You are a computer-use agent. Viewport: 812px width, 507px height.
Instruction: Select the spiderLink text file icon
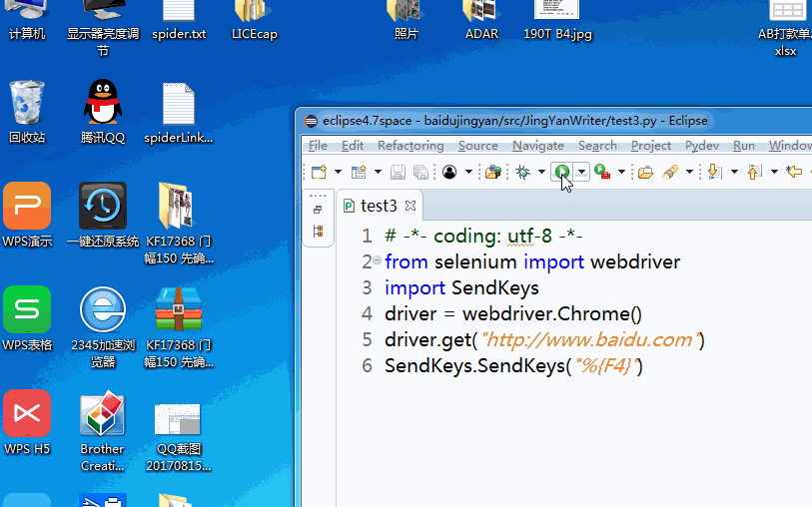[x=179, y=113]
